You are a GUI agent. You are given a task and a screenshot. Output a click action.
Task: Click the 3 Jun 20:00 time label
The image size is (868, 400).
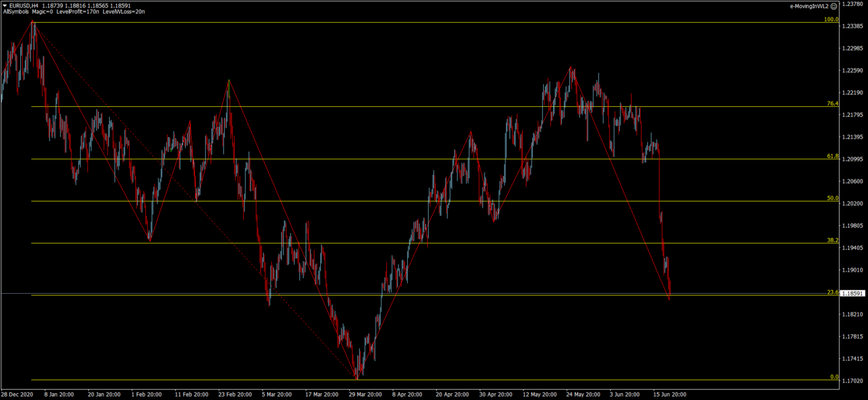click(x=626, y=395)
